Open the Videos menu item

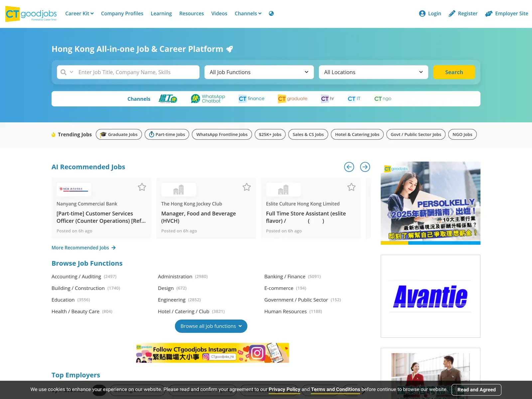pyautogui.click(x=219, y=14)
